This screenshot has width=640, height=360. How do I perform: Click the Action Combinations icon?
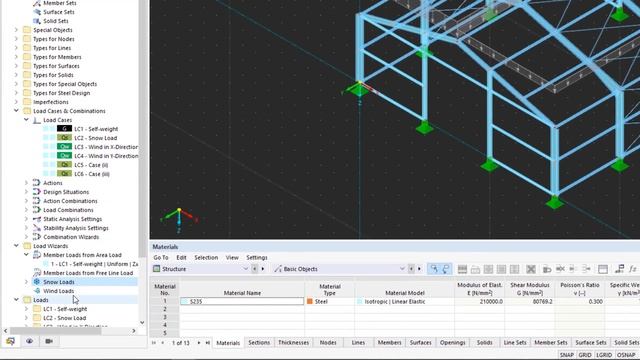[37, 201]
